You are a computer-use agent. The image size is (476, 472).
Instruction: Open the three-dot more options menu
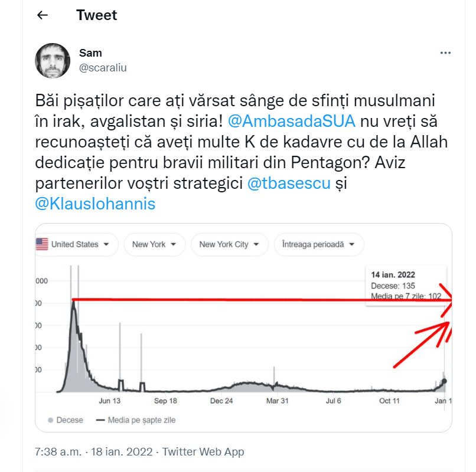(x=445, y=53)
